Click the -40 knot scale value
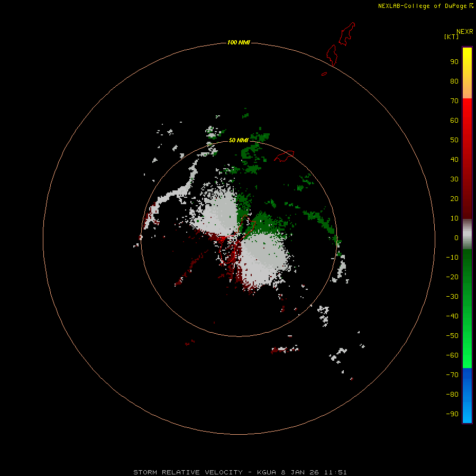 coord(452,316)
